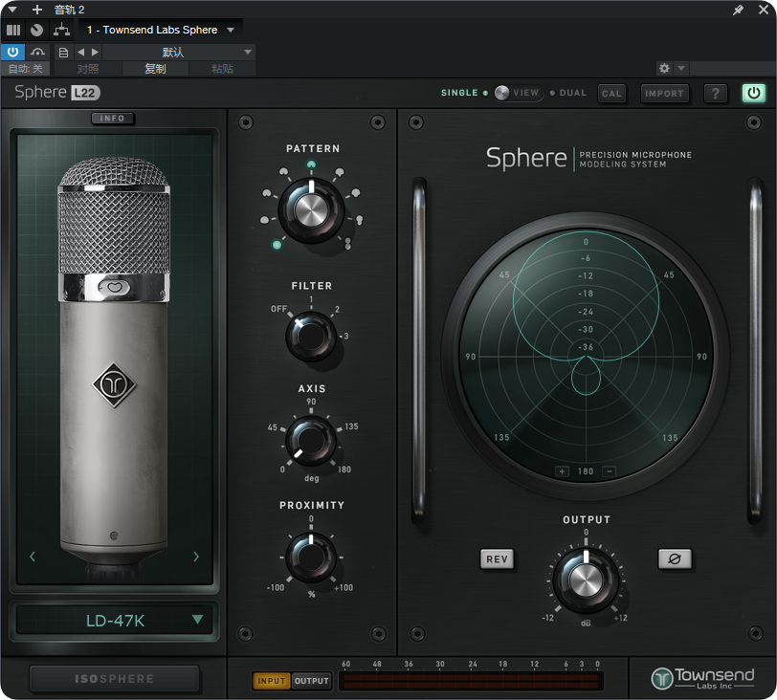Close the plugin window with X

tap(764, 10)
